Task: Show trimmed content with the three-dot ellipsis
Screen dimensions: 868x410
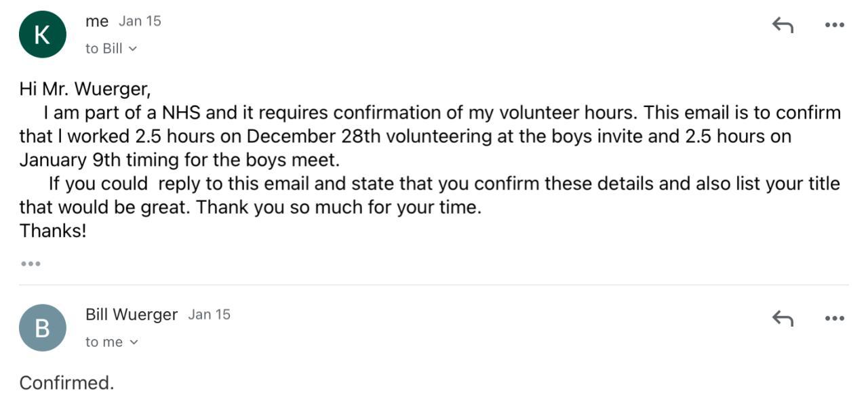Action: click(31, 264)
